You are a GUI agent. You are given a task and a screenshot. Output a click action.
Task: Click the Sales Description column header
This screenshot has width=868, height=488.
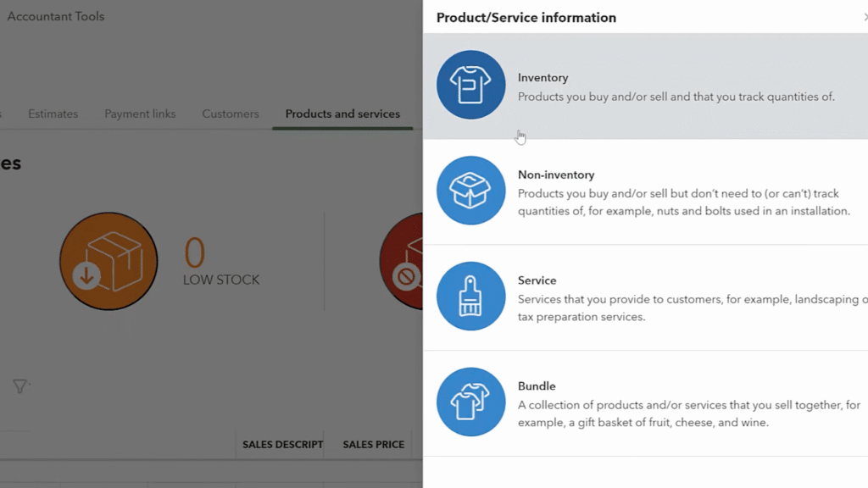pyautogui.click(x=282, y=444)
